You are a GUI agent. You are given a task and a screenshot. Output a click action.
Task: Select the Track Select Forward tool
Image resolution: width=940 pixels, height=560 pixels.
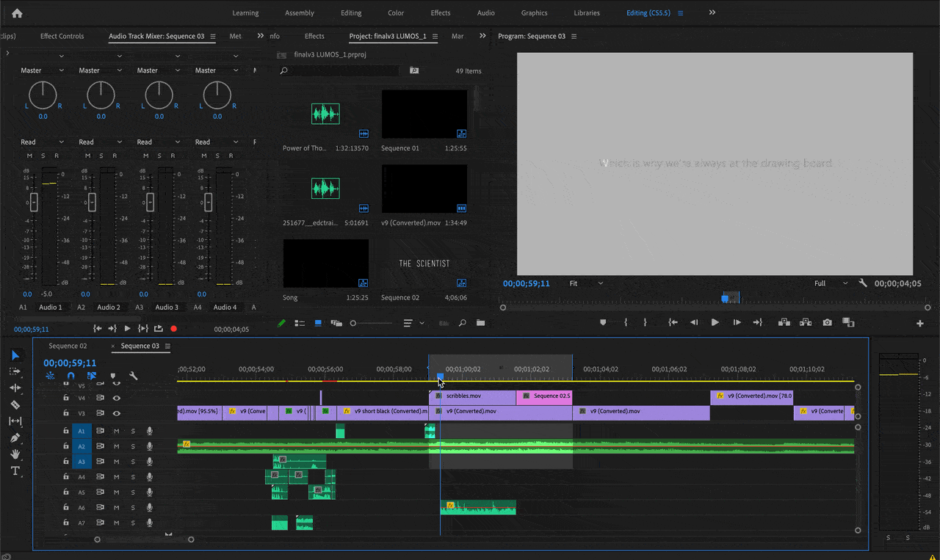click(15, 371)
